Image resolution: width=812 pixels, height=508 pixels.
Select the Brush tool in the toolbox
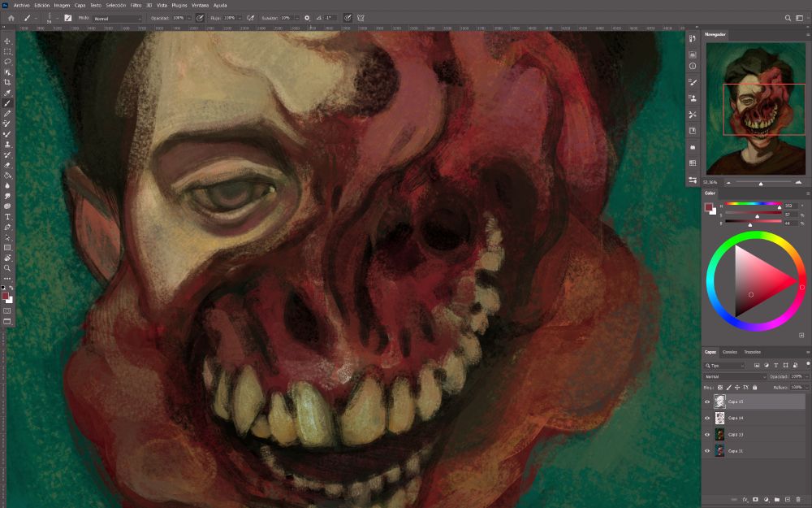click(7, 103)
